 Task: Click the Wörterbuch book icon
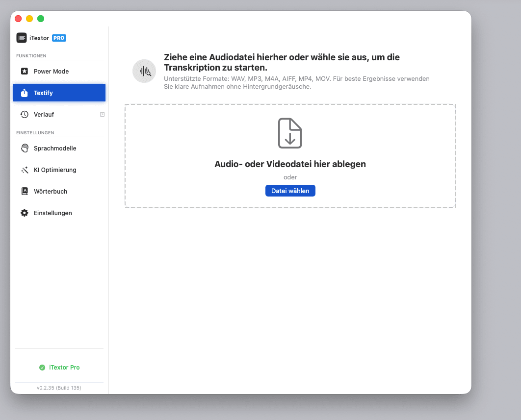point(25,191)
